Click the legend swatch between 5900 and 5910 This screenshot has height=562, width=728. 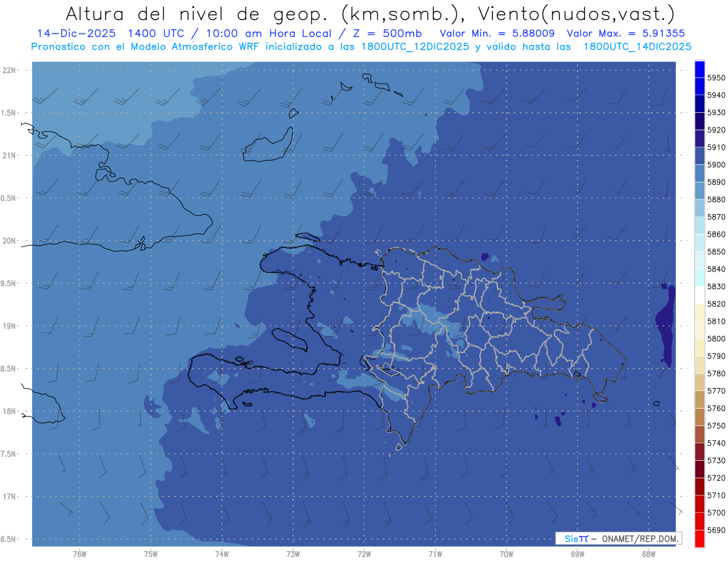point(699,156)
